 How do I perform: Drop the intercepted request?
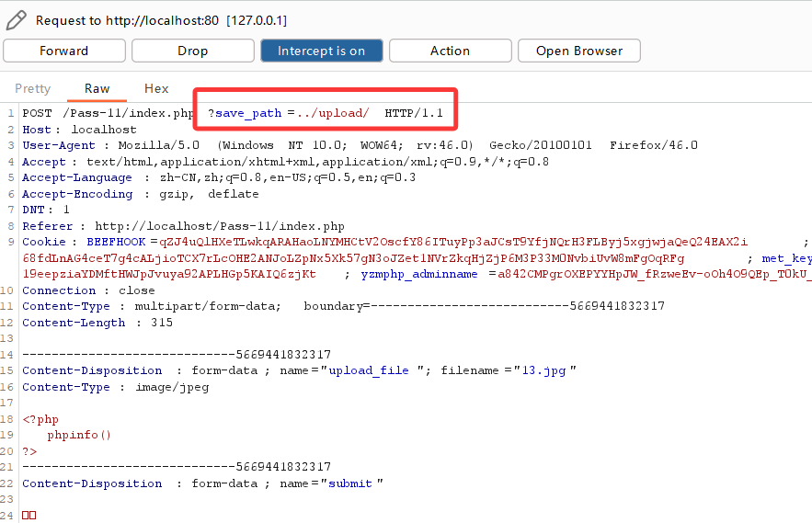click(x=192, y=51)
